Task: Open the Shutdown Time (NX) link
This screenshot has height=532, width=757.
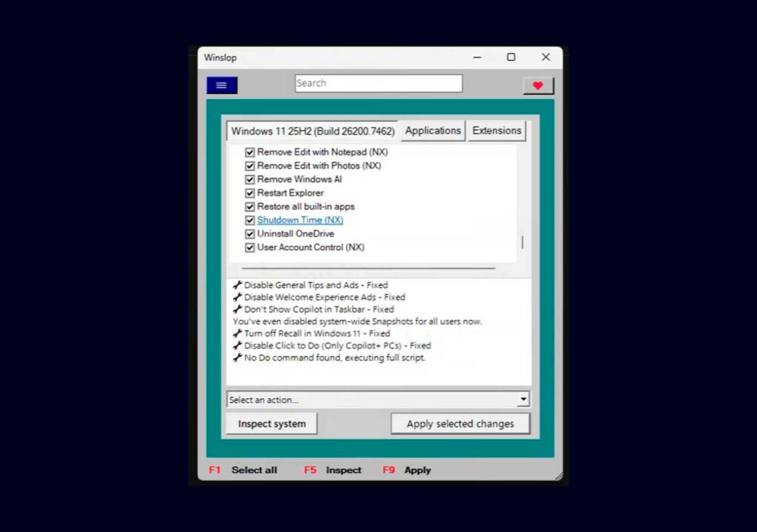Action: click(x=300, y=220)
